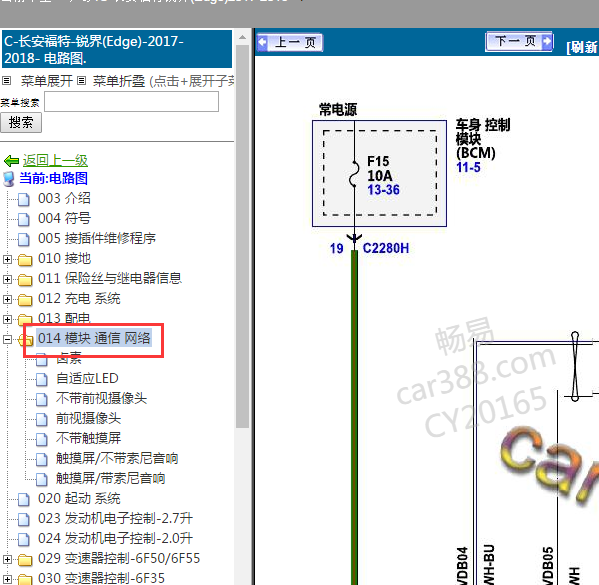Expand the 012 充电 系统 node
This screenshot has height=585, width=599.
7,299
